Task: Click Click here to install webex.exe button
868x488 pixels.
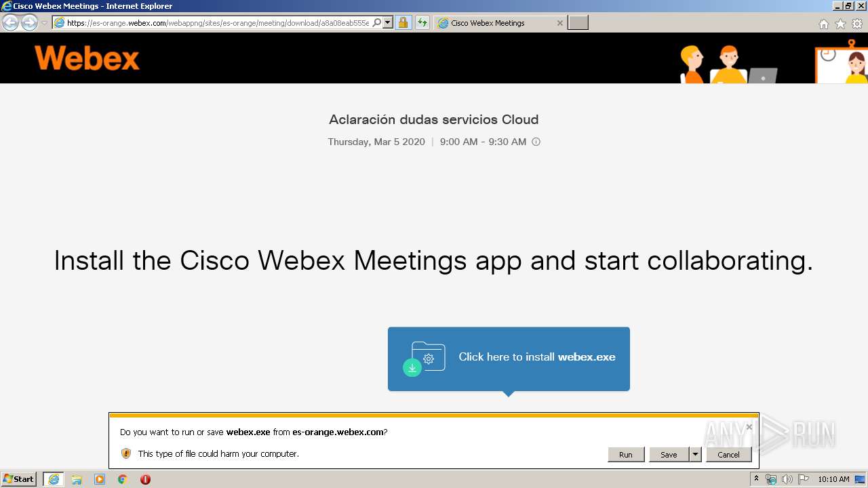Action: point(509,359)
